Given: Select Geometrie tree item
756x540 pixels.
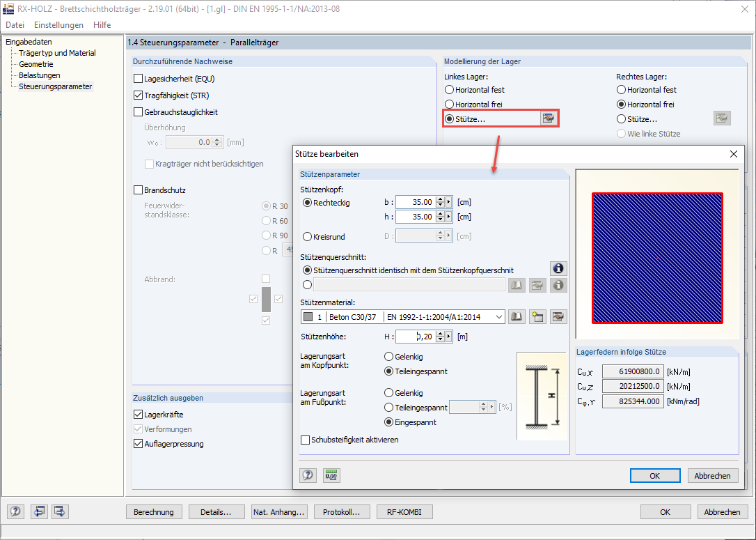Looking at the screenshot, I should (x=36, y=64).
